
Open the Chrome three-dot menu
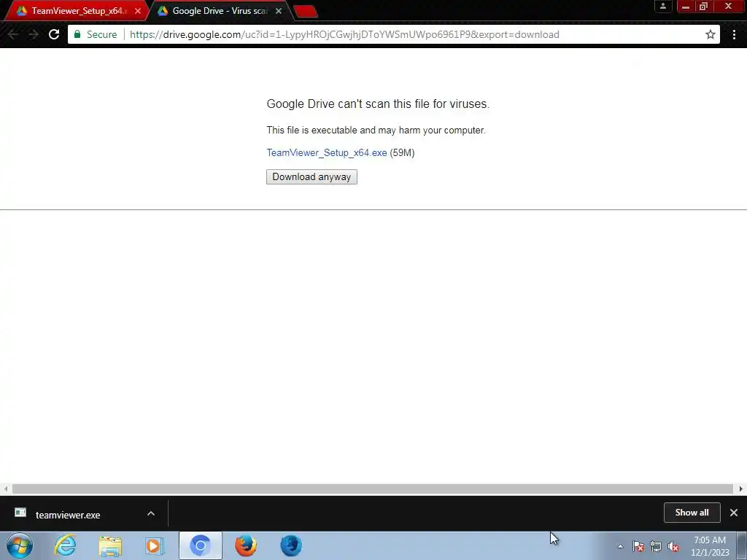734,34
